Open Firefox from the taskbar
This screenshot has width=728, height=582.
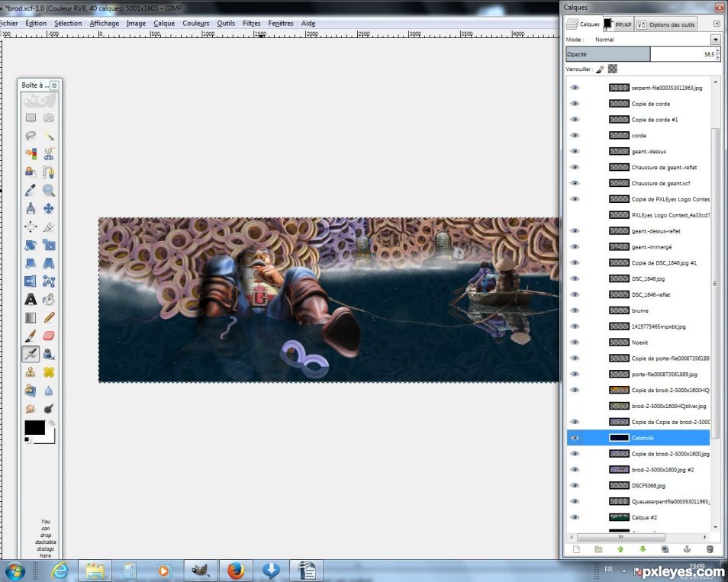[236, 571]
